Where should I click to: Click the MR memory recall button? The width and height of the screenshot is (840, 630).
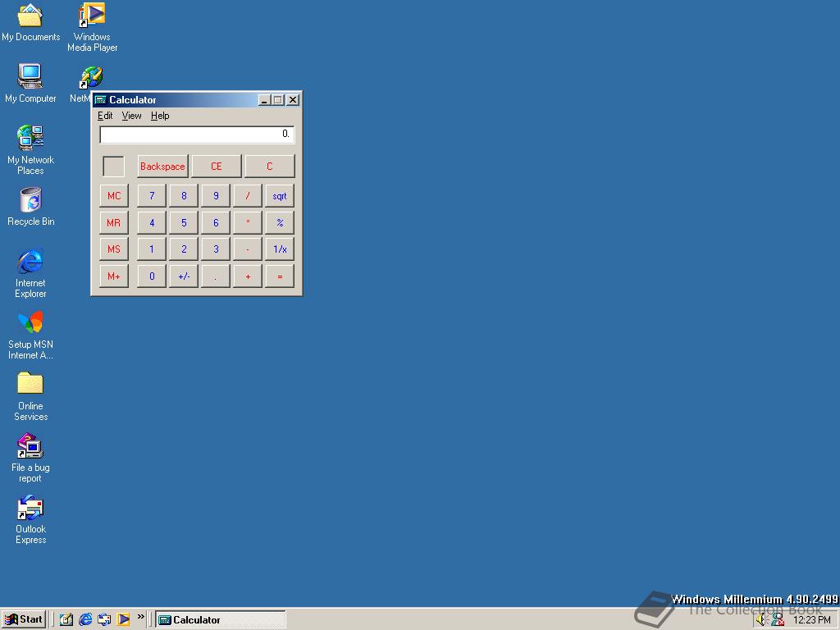(114, 223)
